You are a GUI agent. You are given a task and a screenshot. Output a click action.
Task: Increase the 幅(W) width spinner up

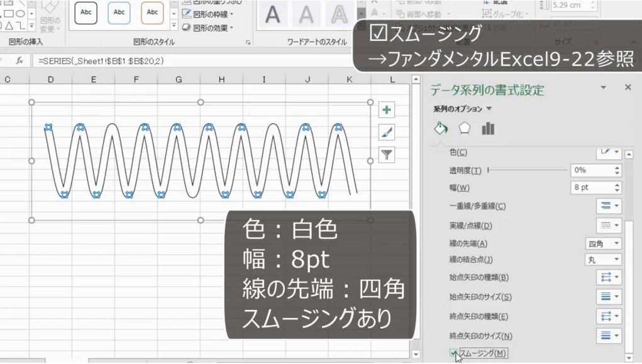(617, 185)
